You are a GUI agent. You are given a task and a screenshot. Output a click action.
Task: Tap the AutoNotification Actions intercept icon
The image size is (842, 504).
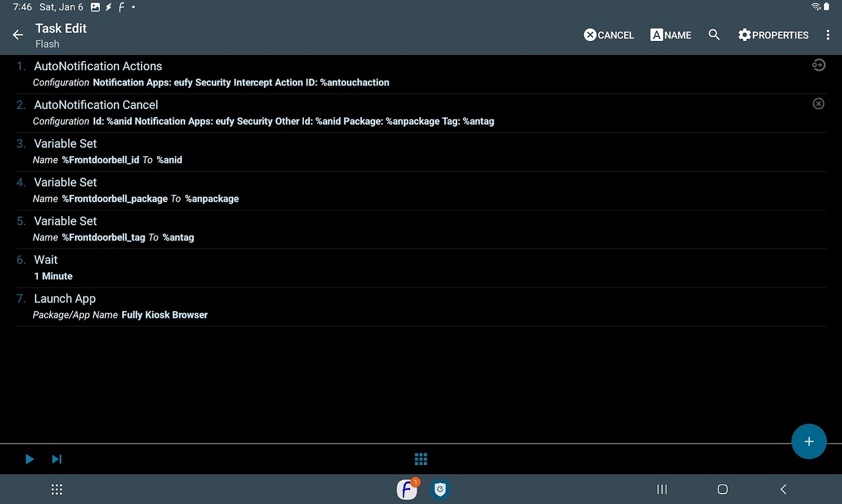click(818, 65)
